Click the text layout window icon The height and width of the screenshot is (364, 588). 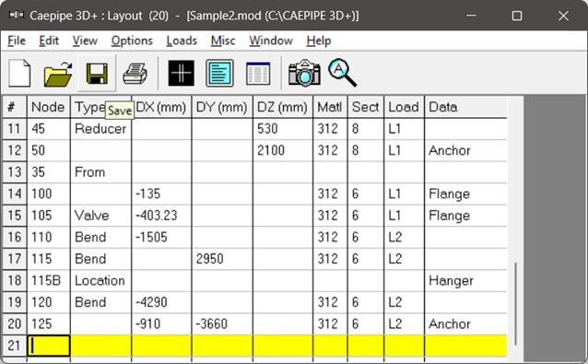219,73
